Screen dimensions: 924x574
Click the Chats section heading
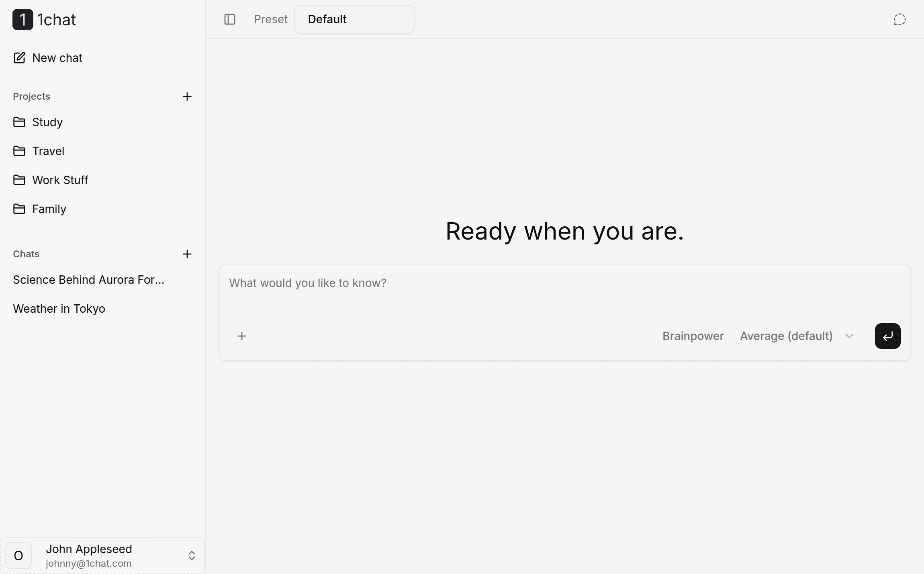coord(26,254)
